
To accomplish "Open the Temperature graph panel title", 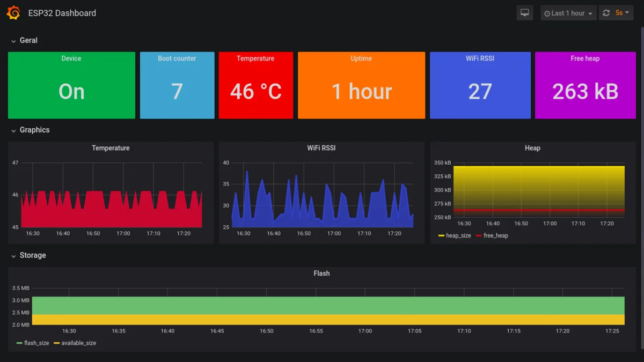I will click(x=111, y=148).
